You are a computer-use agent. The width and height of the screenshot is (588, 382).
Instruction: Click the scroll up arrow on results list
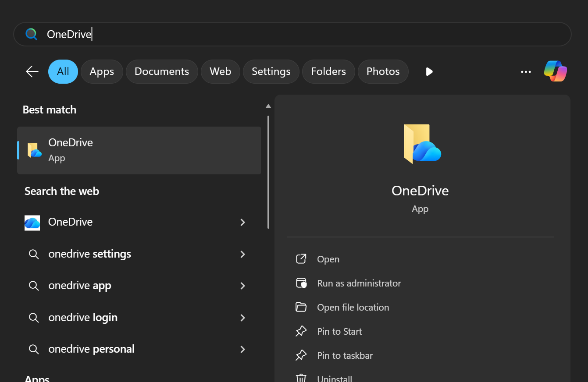[268, 106]
